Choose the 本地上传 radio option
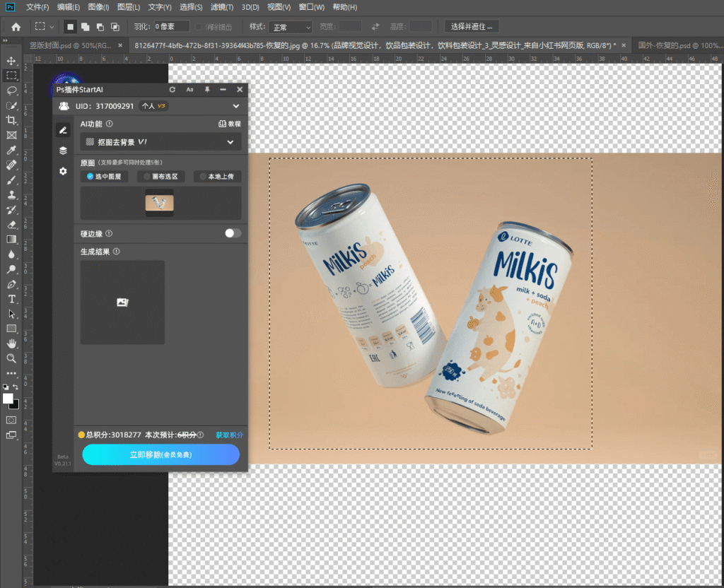The image size is (724, 588). pos(217,177)
